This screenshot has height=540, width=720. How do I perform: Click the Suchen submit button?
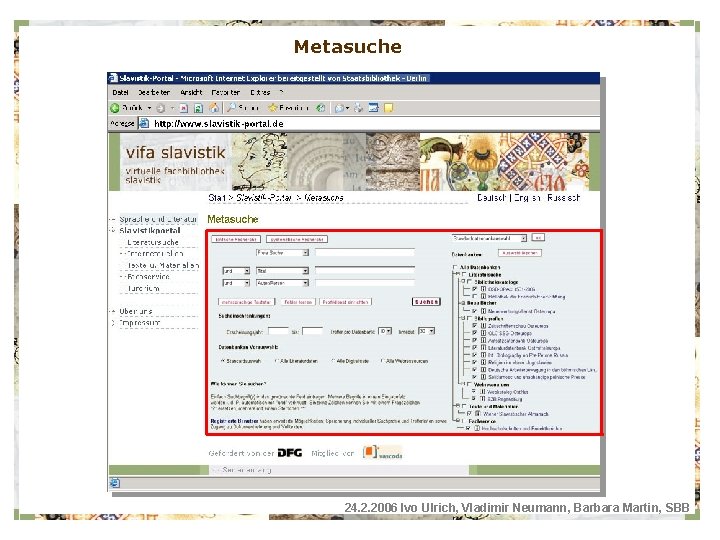[426, 302]
